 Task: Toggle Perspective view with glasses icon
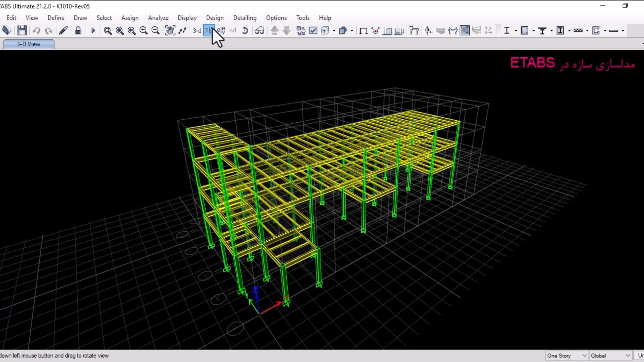click(259, 31)
